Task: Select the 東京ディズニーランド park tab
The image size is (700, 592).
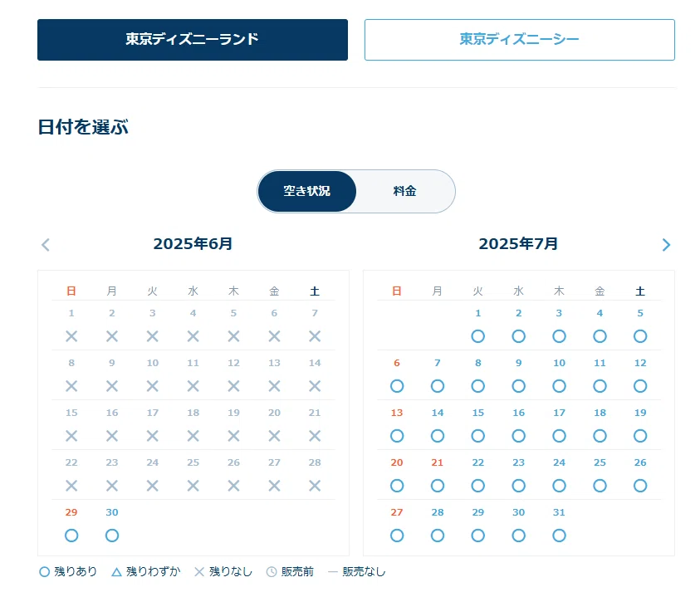Action: (x=193, y=40)
